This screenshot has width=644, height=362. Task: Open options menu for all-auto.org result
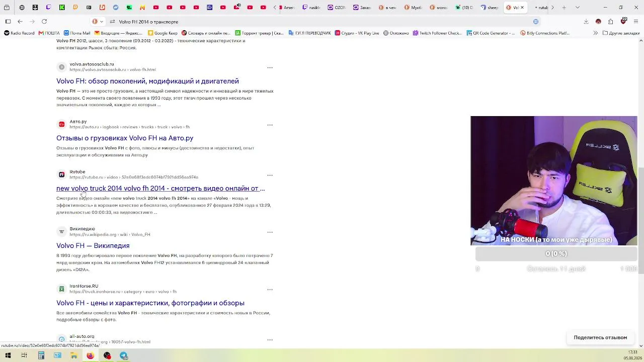coord(270,340)
